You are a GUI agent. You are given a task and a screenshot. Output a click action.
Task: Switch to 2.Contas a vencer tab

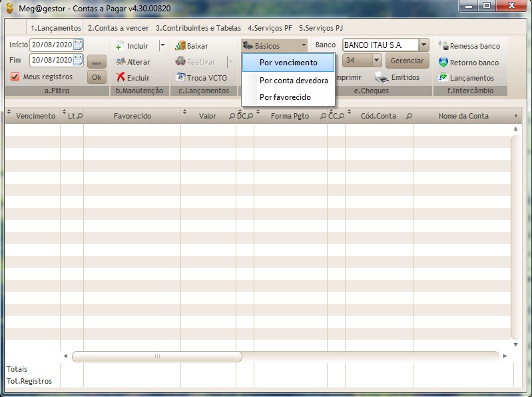point(119,29)
